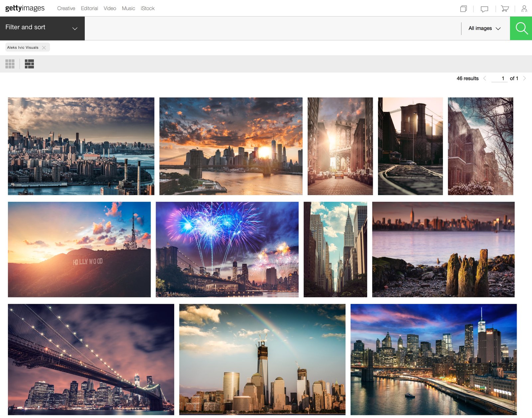Switch to mosaic layout view
Screen dimensions: 532x418
click(29, 64)
